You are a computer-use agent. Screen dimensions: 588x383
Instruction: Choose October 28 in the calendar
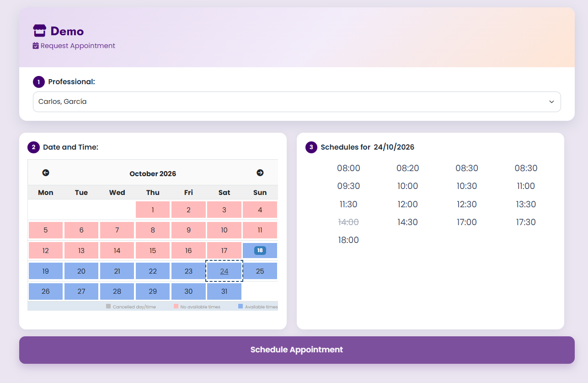pos(117,291)
